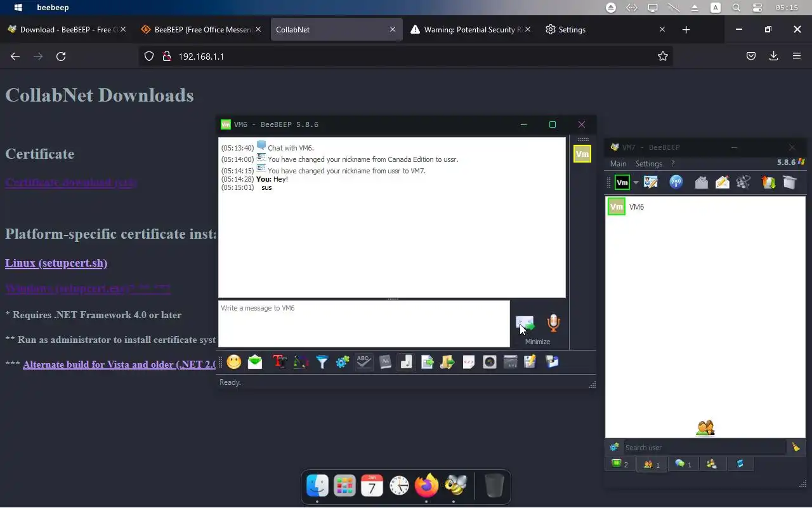Click the envelope with pencil compose icon

[x=723, y=183]
